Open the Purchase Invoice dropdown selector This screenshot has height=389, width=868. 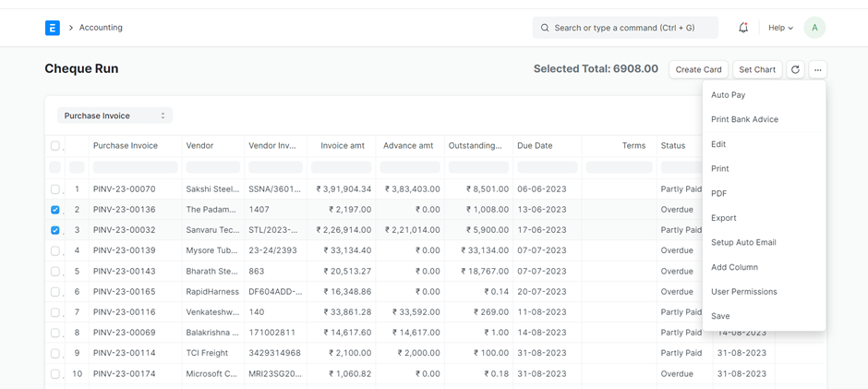[x=115, y=115]
